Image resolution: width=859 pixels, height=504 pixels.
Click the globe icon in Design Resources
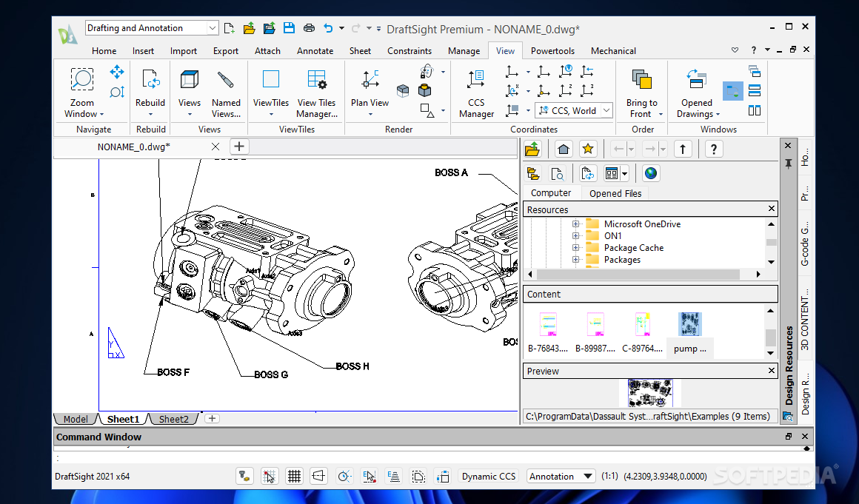coord(650,173)
